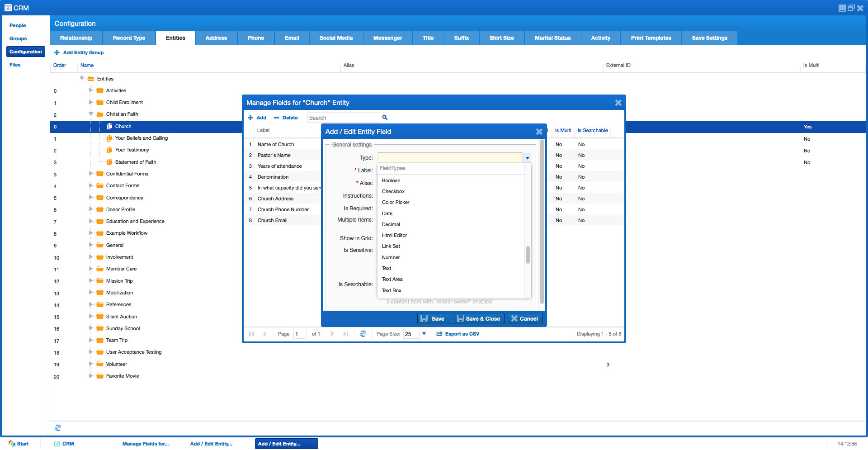Export the fields as CSV
The image size is (868, 450).
(458, 334)
